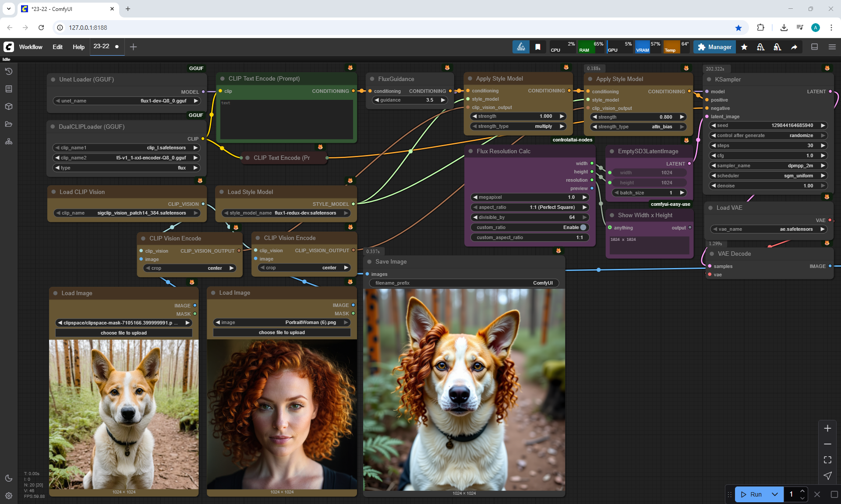Image resolution: width=841 pixels, height=504 pixels.
Task: Open the workflows folder sidebar icon
Action: click(x=9, y=124)
